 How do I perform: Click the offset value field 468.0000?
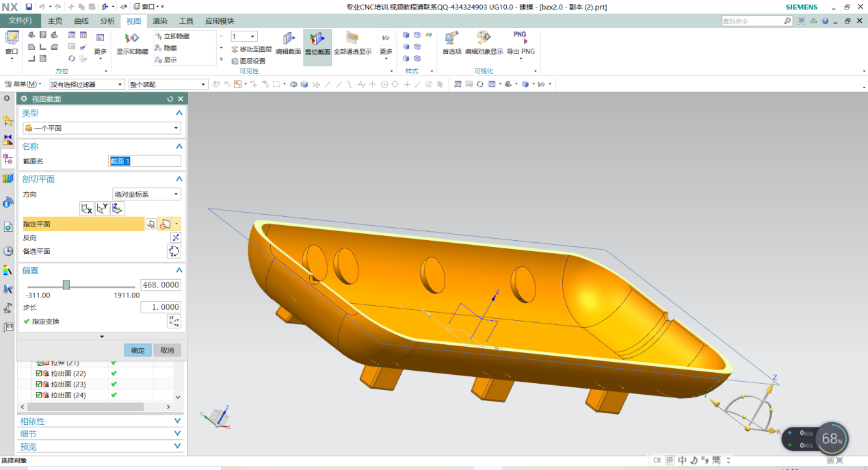point(161,285)
